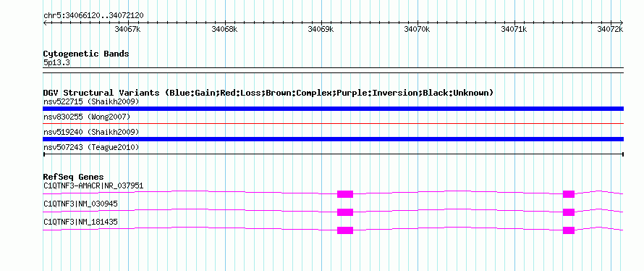
Task: Click the 34068k ruler tick label
Action: point(224,30)
